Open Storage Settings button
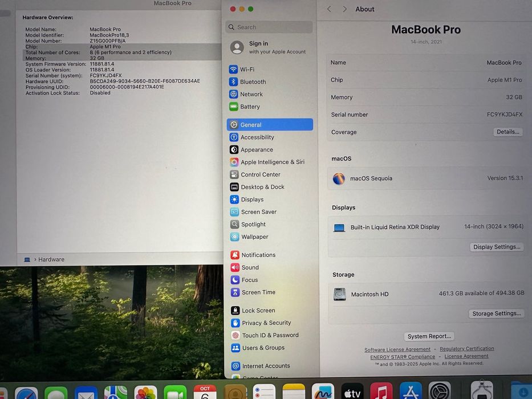The height and width of the screenshot is (399, 532). [x=497, y=313]
